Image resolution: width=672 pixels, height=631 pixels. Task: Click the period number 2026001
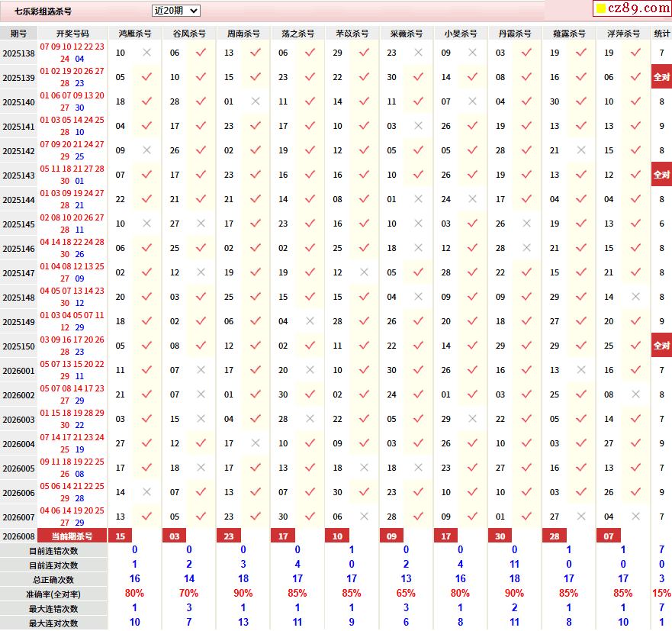(x=18, y=371)
